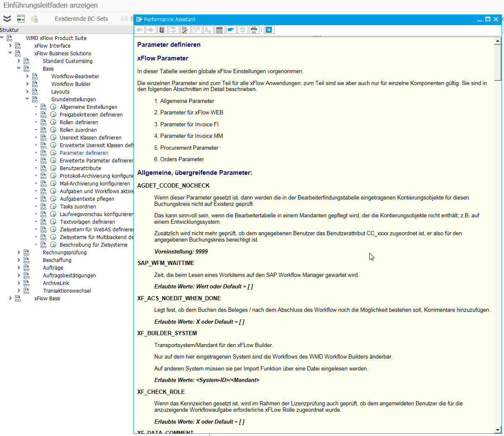This screenshot has height=436, width=504.
Task: Collapse the Grundeinstellungen tree node
Action: tap(28, 100)
